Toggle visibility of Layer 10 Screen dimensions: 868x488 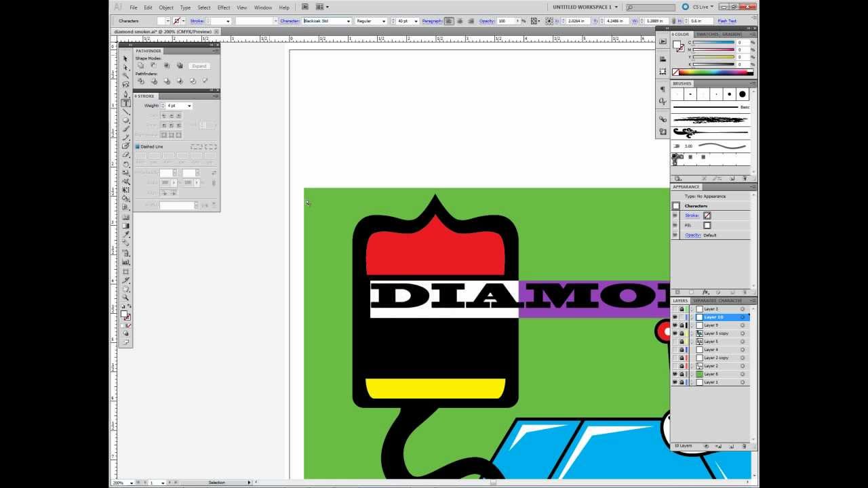click(675, 317)
